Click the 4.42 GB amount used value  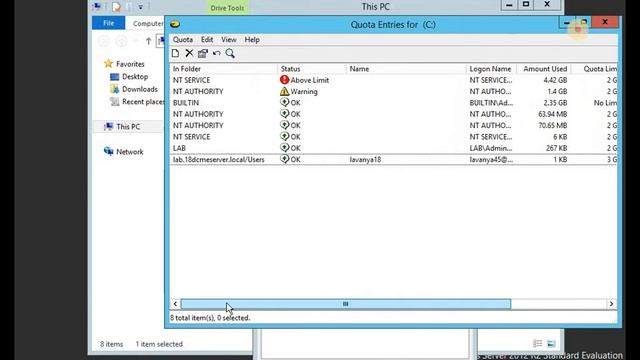tap(555, 80)
